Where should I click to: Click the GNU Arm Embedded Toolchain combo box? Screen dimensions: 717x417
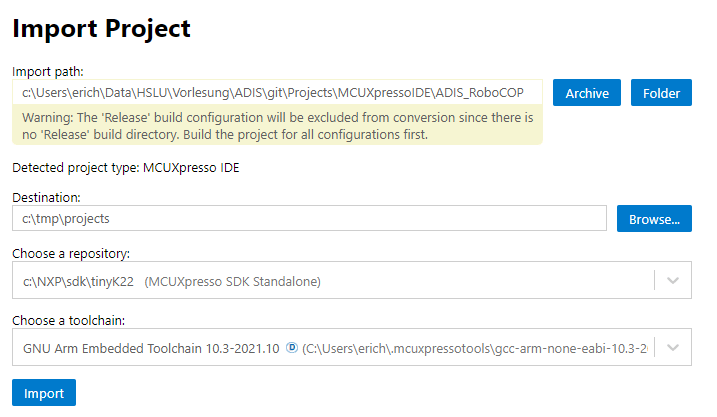tap(330, 347)
